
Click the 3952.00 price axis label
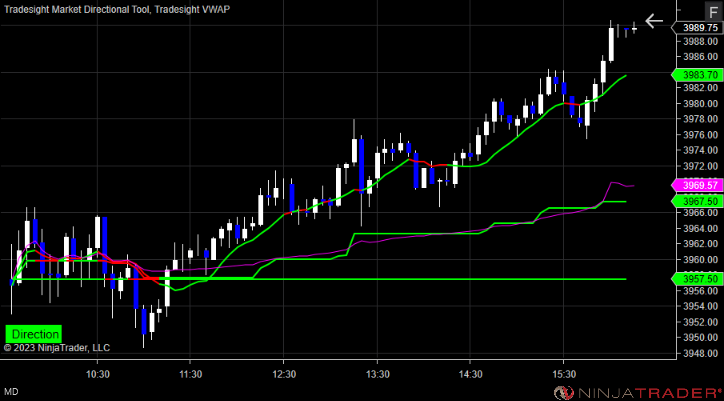[700, 322]
